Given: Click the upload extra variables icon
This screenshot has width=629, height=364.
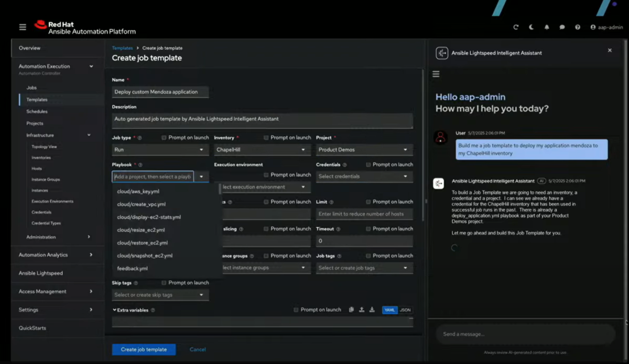Looking at the screenshot, I should click(361, 310).
